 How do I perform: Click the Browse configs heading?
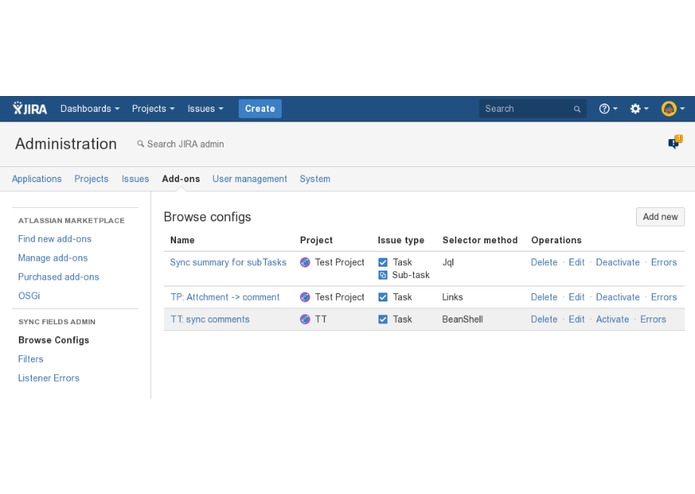tap(207, 217)
